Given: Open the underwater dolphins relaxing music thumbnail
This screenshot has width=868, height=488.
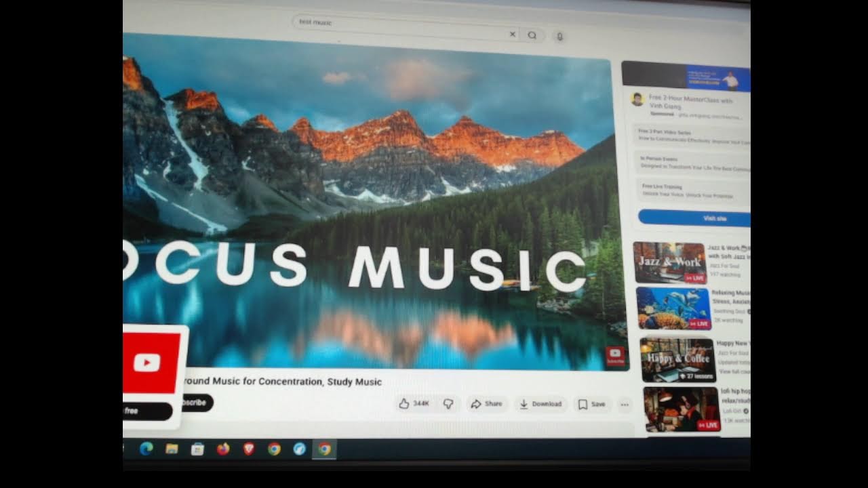Looking at the screenshot, I should tap(673, 308).
